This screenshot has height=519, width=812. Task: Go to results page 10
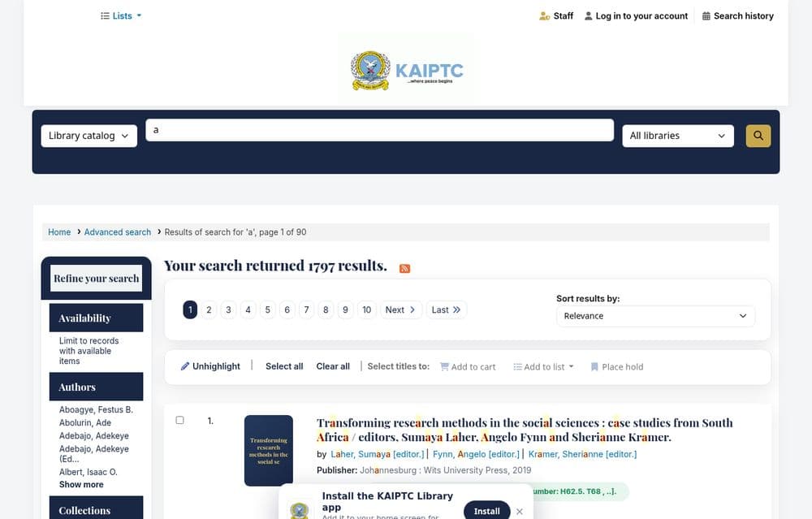coord(367,309)
